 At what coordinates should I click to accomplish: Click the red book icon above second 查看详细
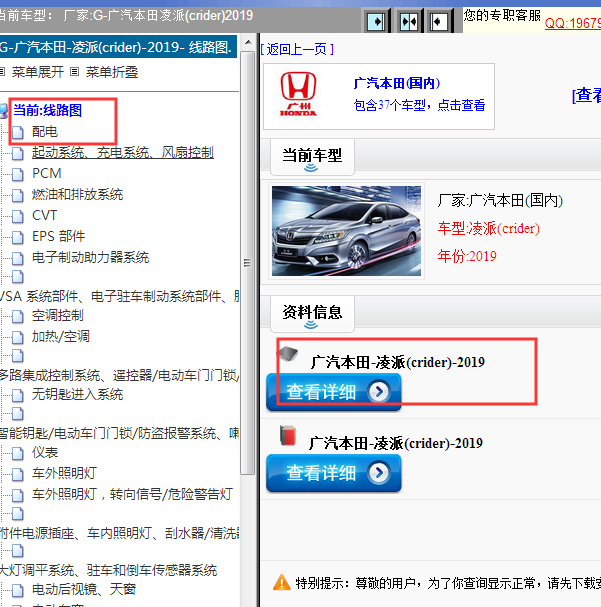[x=288, y=436]
